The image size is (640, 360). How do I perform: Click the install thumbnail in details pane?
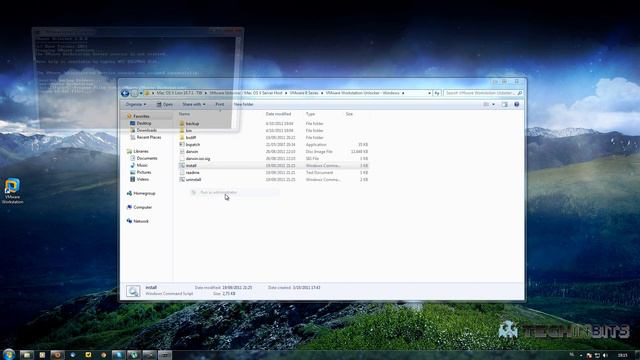[x=133, y=291]
